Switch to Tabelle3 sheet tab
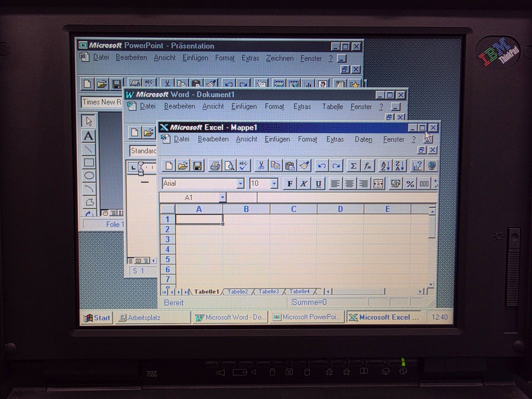The image size is (532, 399). 269,292
